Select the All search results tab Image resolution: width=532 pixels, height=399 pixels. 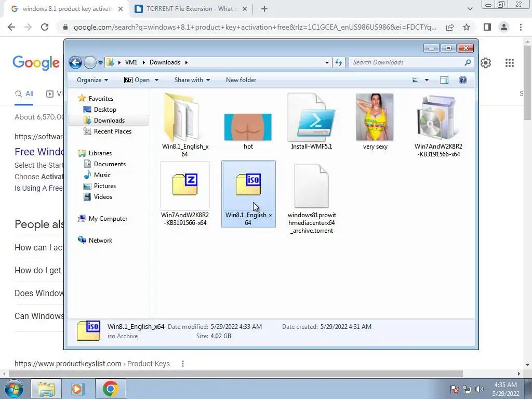tap(24, 94)
